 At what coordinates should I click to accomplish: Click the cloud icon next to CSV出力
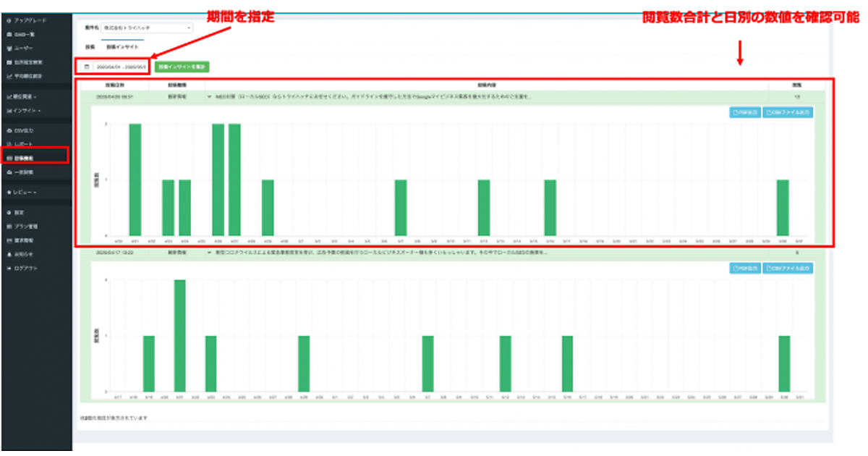(8, 131)
